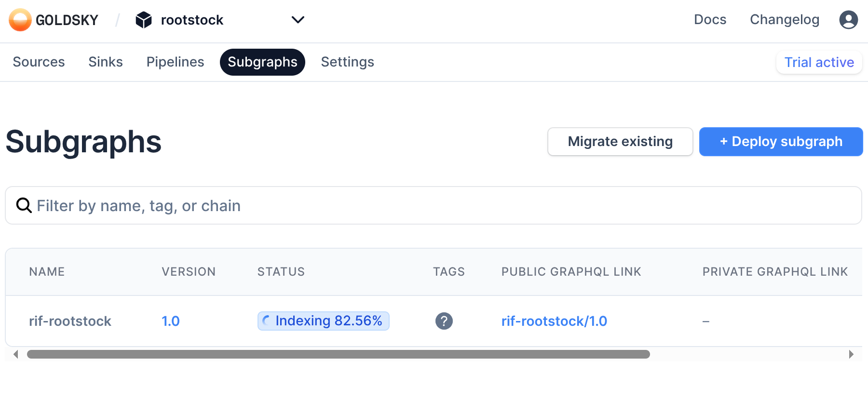This screenshot has height=401, width=868.
Task: Click the right scroll arrow of table
Action: click(x=851, y=354)
